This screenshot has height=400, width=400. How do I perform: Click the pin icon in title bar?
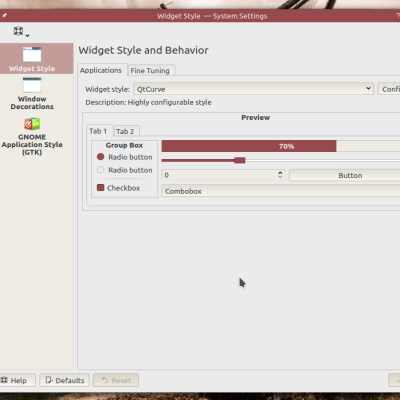(4, 15)
